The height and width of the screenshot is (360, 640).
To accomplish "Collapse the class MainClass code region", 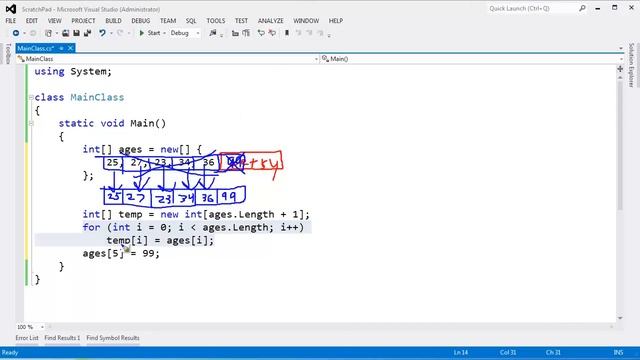I will 31,98.
